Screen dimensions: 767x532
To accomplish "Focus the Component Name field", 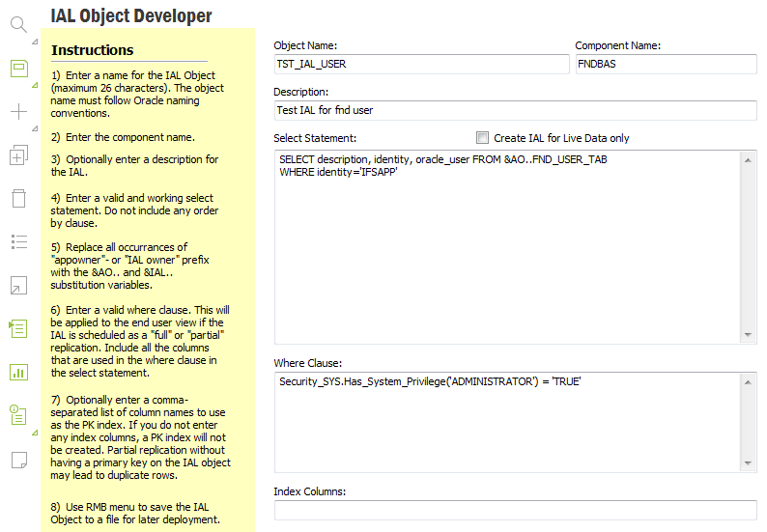I will click(665, 64).
